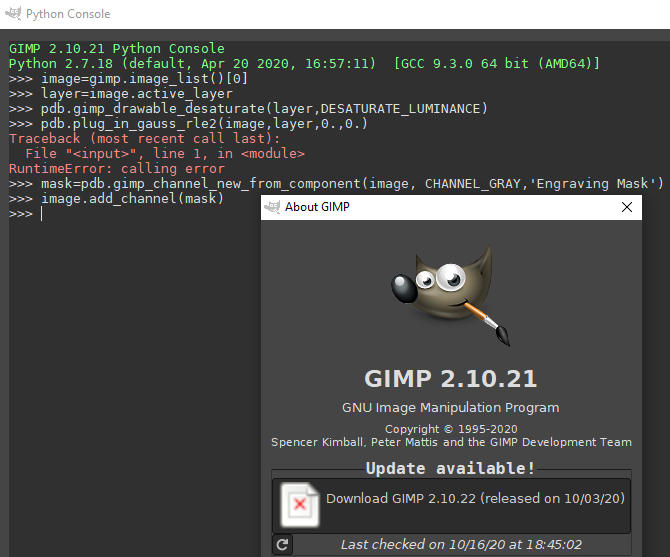This screenshot has width=670, height=557.
Task: Click 'Spencer Kimball, Peter Mattis' credits text
Action: coord(451,442)
